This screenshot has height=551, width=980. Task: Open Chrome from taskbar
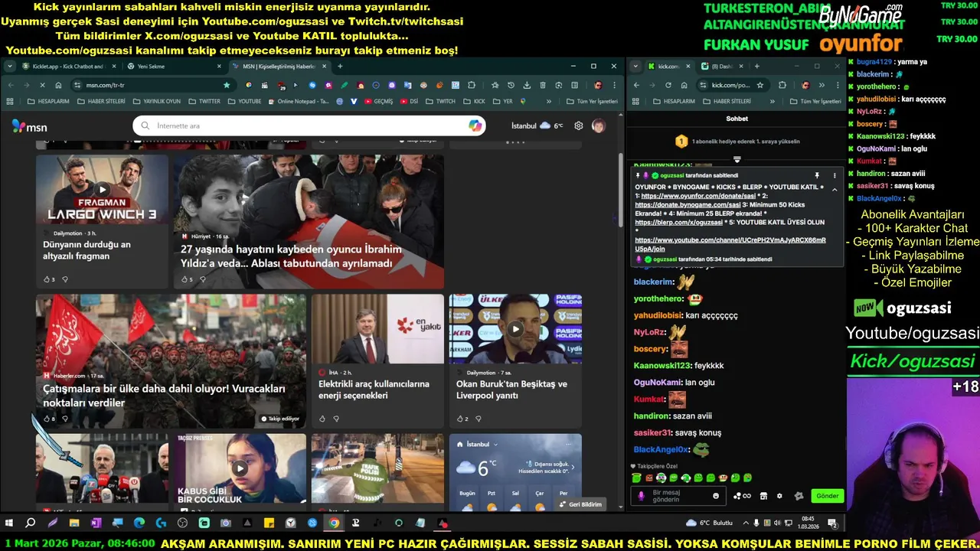(334, 523)
